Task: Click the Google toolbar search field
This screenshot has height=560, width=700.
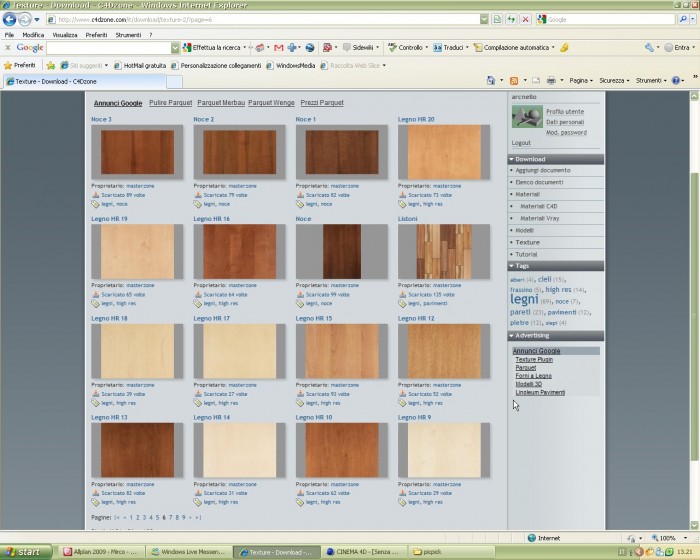Action: (109, 48)
